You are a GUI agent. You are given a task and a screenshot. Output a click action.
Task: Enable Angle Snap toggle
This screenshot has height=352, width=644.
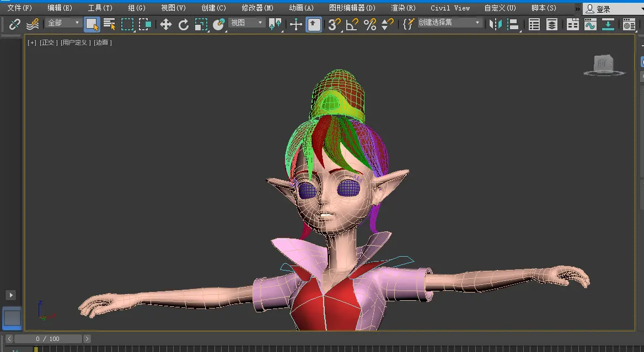[x=352, y=24]
